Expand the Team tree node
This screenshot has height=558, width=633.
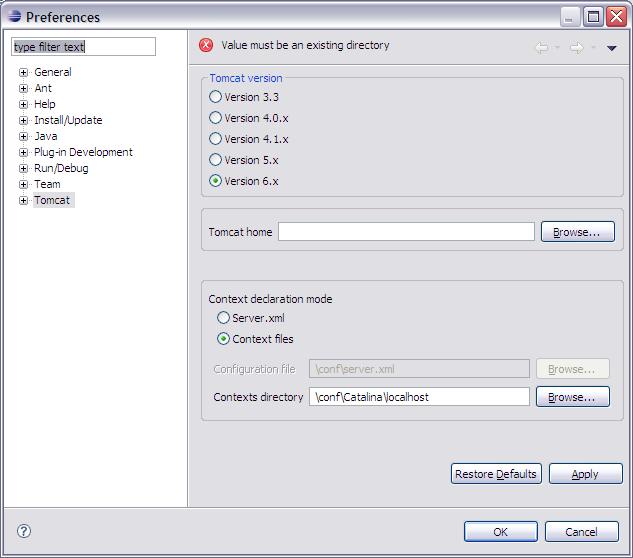click(23, 184)
